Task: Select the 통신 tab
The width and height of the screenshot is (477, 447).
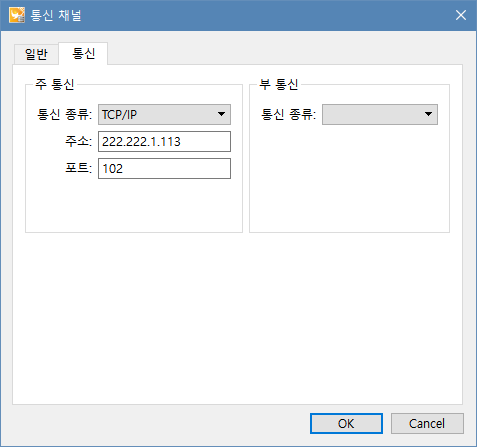Action: point(83,53)
